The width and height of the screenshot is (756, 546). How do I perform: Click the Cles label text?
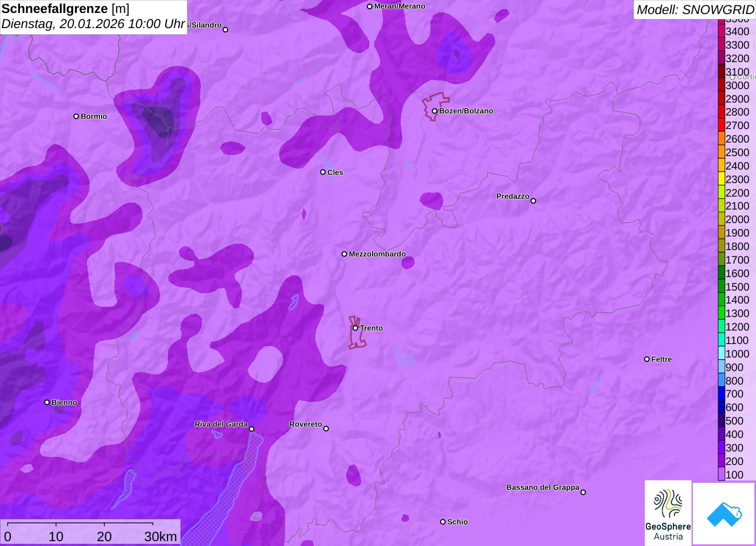click(x=335, y=172)
